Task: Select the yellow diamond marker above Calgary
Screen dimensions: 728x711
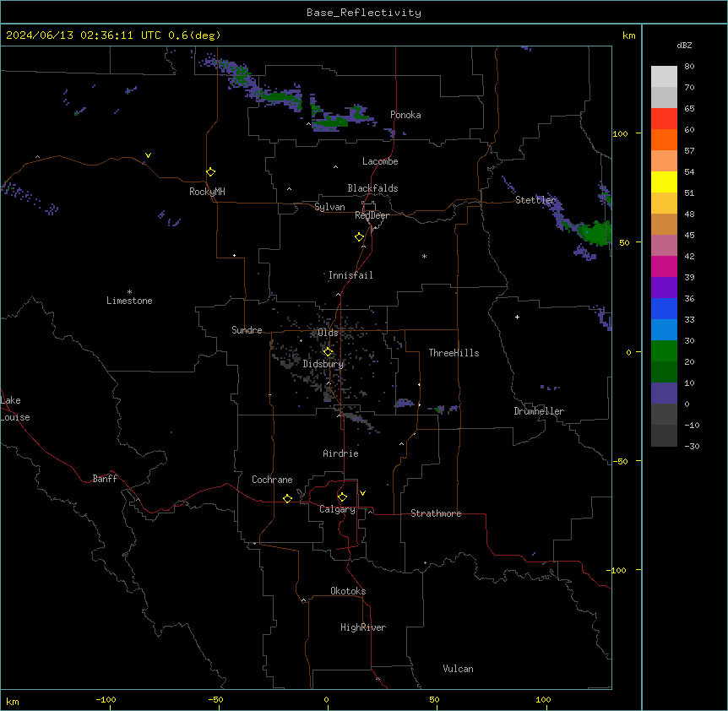Action: click(342, 497)
